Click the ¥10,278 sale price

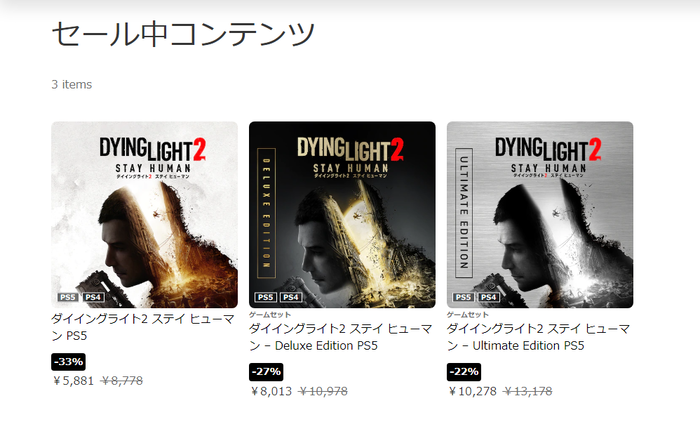coord(472,392)
